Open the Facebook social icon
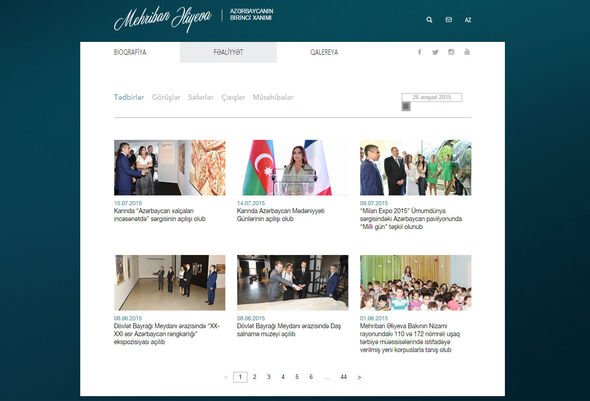 (420, 52)
